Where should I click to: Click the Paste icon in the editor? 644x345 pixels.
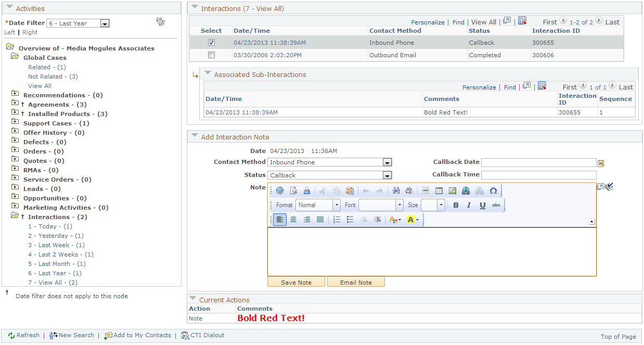pyautogui.click(x=350, y=190)
